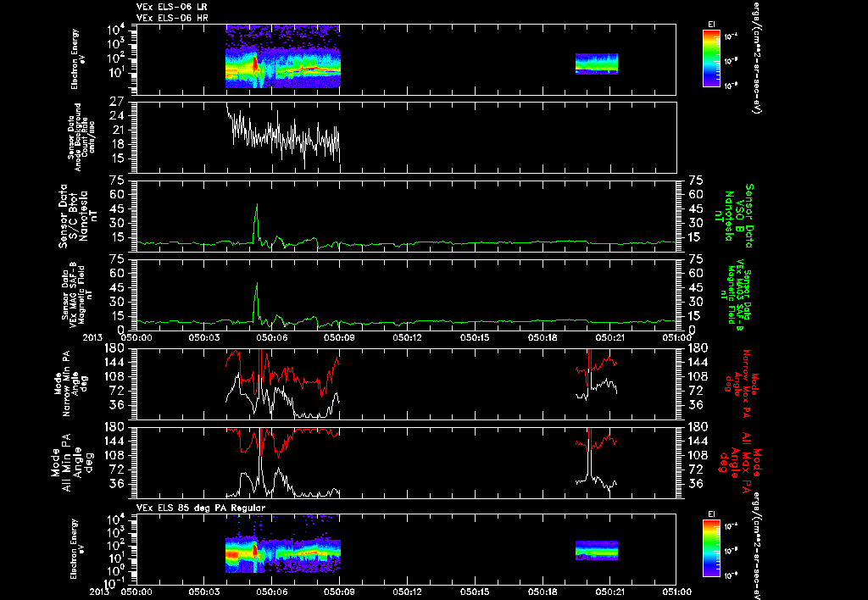Click '050:15' on the middle time axis

(475, 336)
